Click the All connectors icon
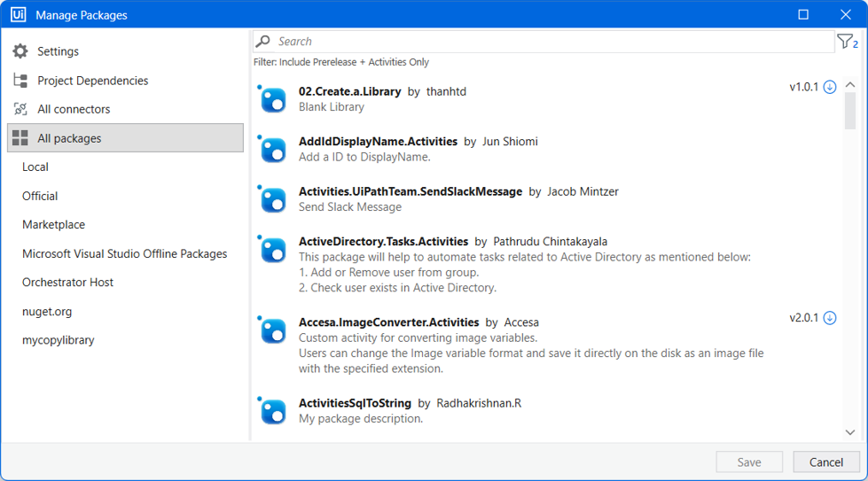This screenshot has width=868, height=481. [20, 110]
